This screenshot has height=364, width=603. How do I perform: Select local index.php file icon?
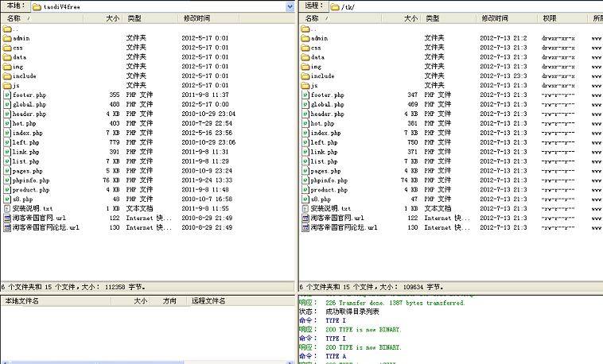[x=7, y=133]
